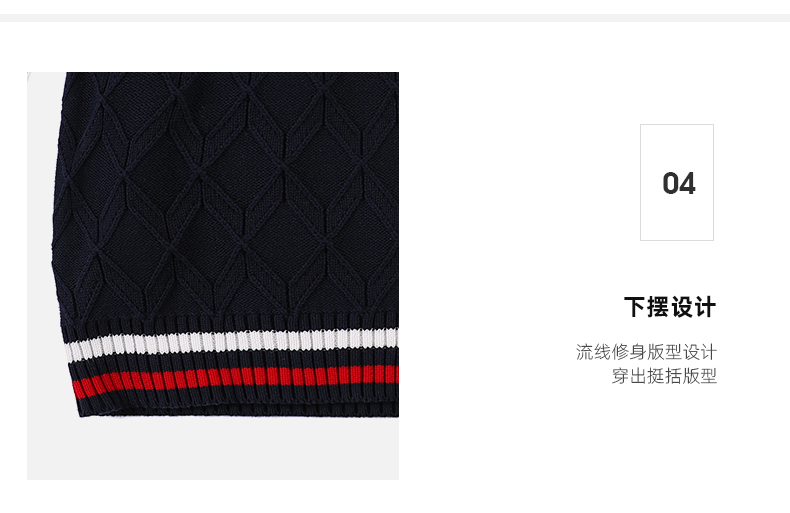Click the gray divider bar at top
The image size is (790, 513).
395,18
